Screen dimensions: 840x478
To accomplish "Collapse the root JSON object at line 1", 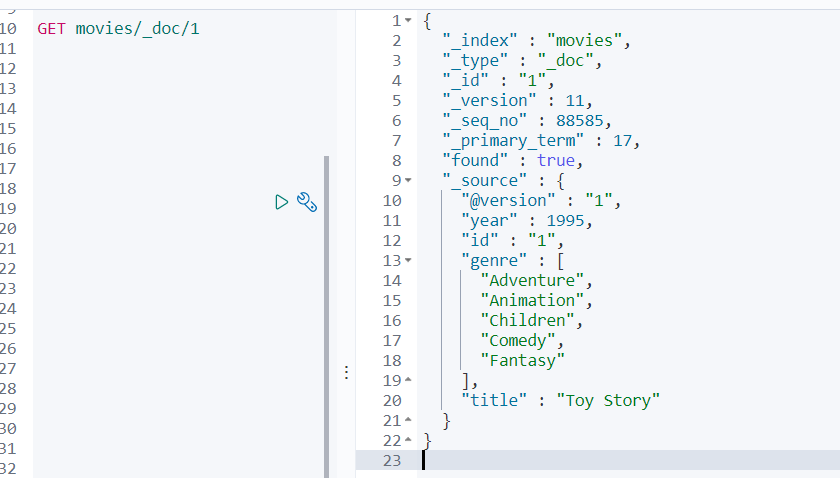I will coord(408,21).
